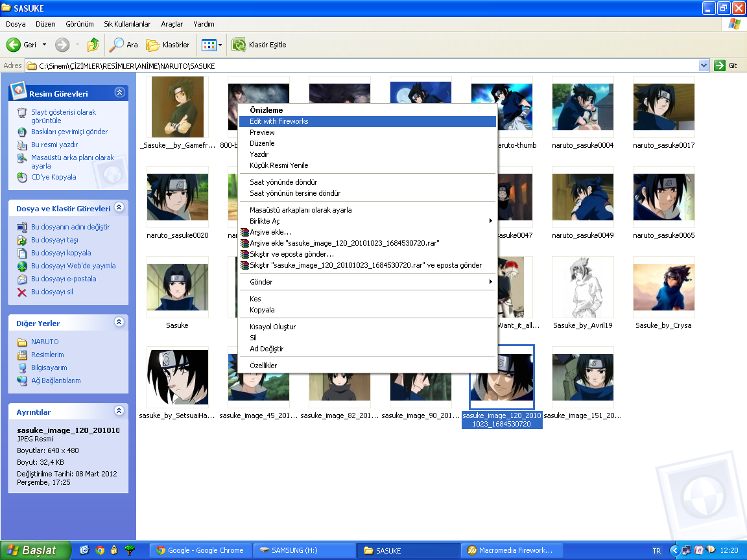Click the green Git go arrow icon

click(x=719, y=65)
